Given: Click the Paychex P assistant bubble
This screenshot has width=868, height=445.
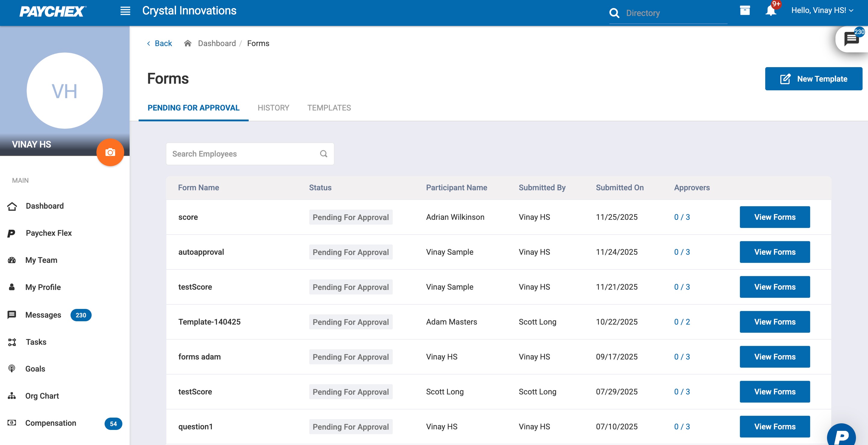Looking at the screenshot, I should pos(841,437).
